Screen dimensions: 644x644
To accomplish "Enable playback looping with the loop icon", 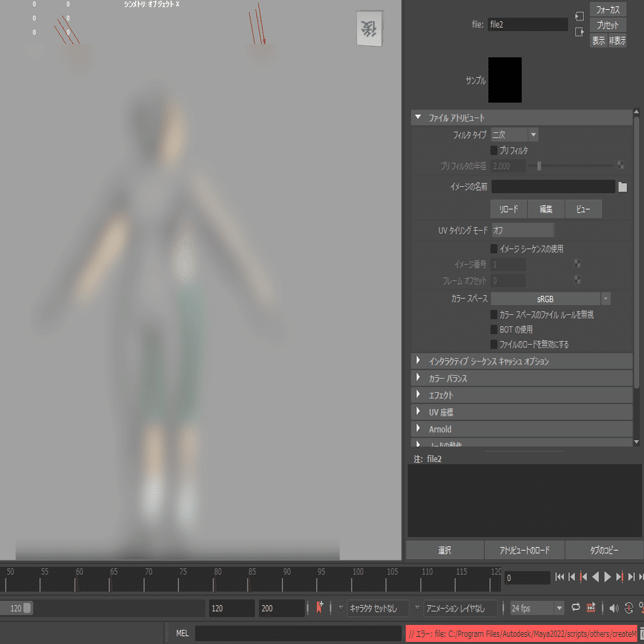I will [575, 607].
